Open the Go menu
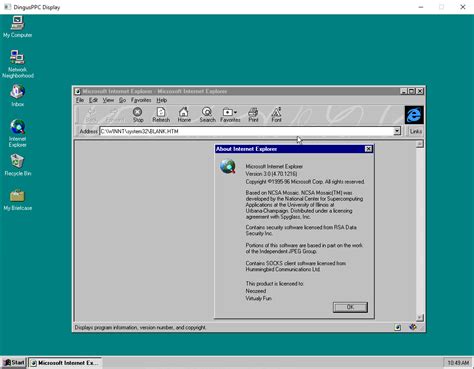 click(x=122, y=100)
